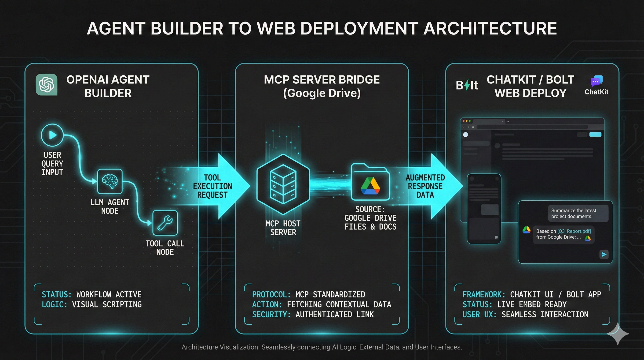The image size is (644, 360).
Task: Click the browser back arrow
Action: tap(463, 127)
